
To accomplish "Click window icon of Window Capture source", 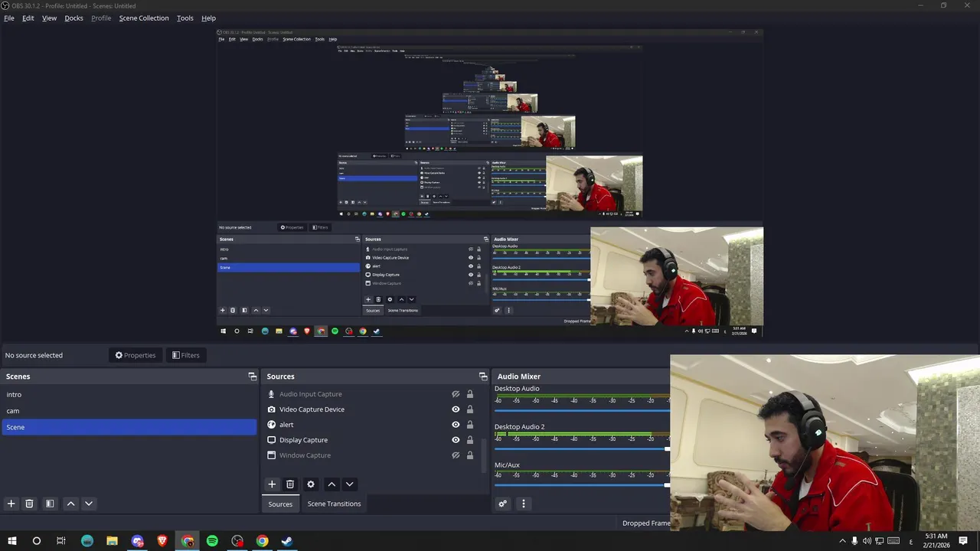I will point(271,455).
